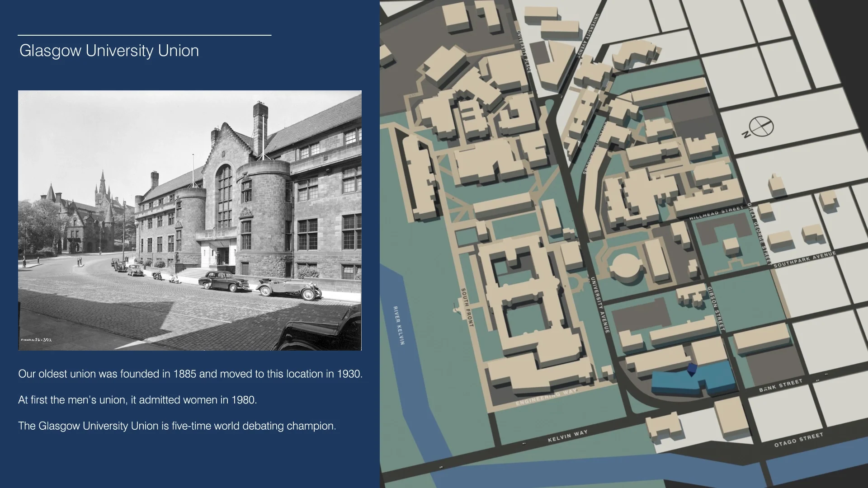Click the north compass icon on map
This screenshot has height=488, width=868.
tap(760, 127)
